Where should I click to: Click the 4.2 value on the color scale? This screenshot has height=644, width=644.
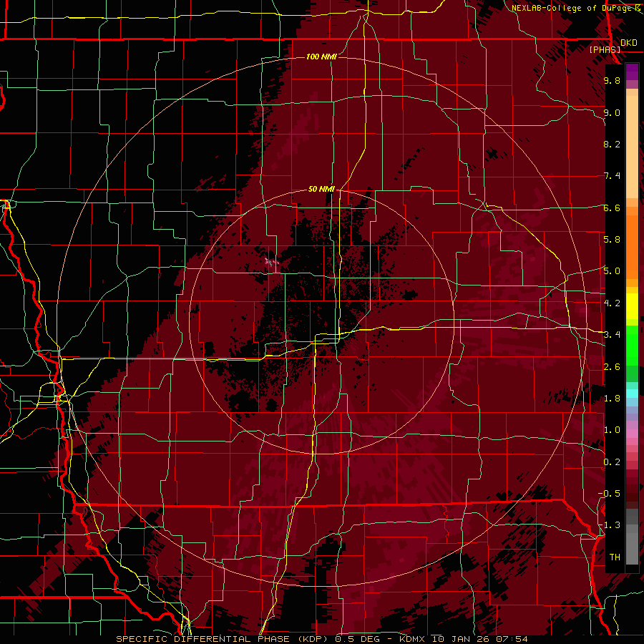pyautogui.click(x=612, y=303)
